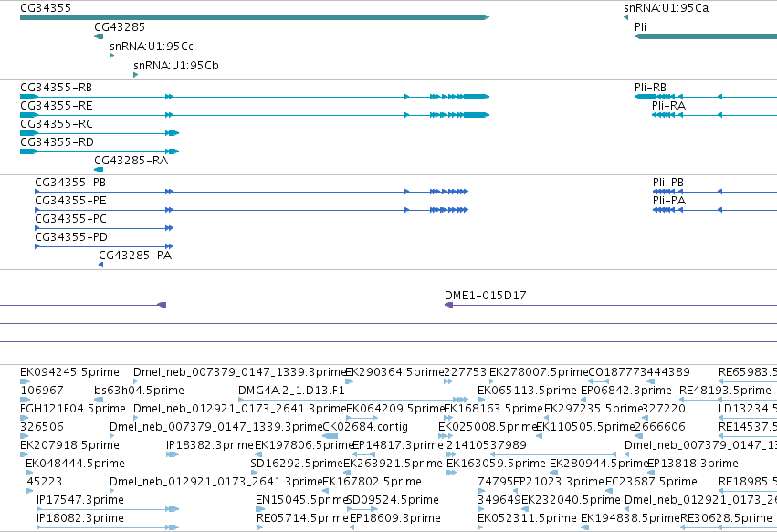
Task: Select EST EK163059.5prime
Action: click(x=496, y=464)
